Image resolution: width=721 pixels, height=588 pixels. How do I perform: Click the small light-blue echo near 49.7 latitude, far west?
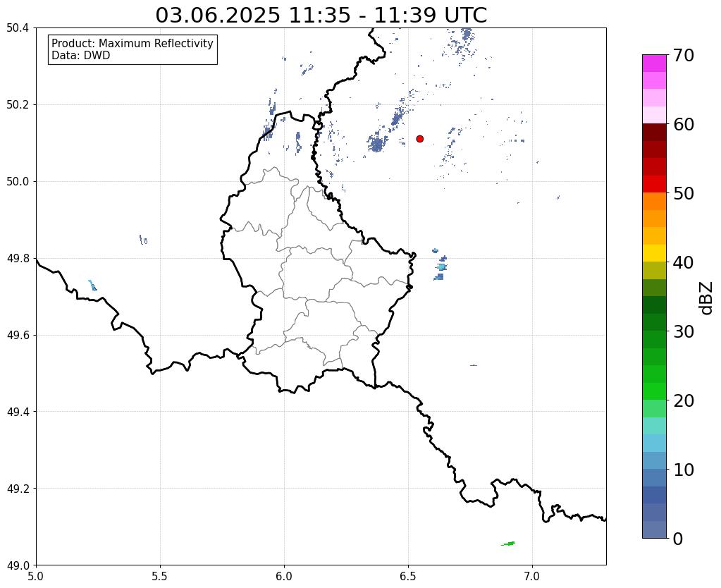point(92,286)
